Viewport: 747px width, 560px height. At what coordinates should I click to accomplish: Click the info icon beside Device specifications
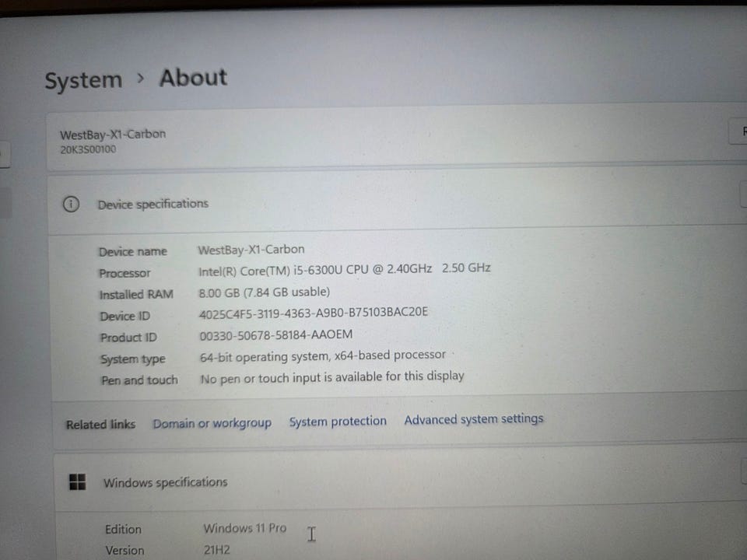tap(71, 205)
